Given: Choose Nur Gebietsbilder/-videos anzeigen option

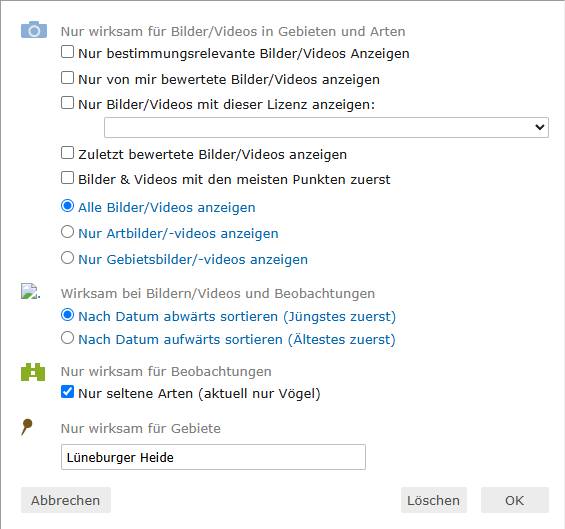Looking at the screenshot, I should [67, 258].
